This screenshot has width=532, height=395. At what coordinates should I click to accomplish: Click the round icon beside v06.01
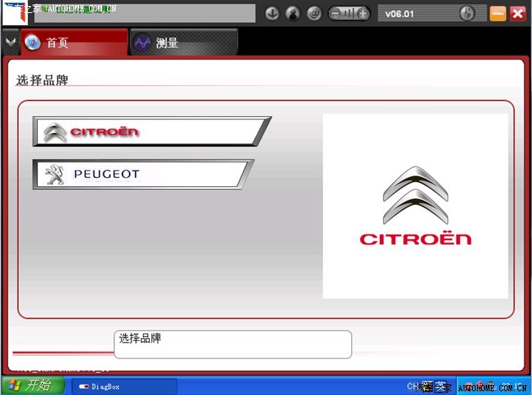coord(467,14)
